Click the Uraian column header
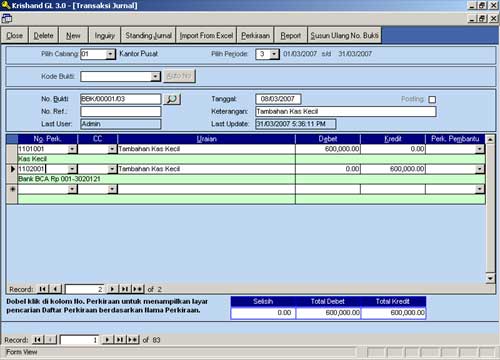The image size is (500, 360). tap(206, 139)
